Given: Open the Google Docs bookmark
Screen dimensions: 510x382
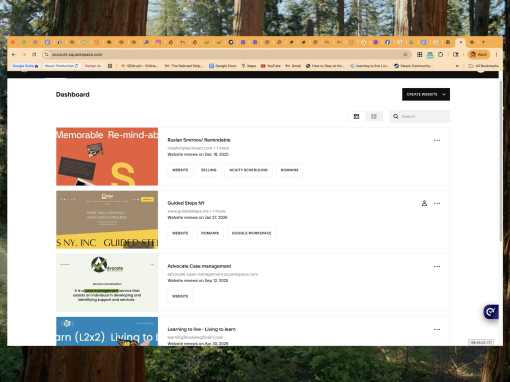Looking at the screenshot, I should (x=223, y=66).
